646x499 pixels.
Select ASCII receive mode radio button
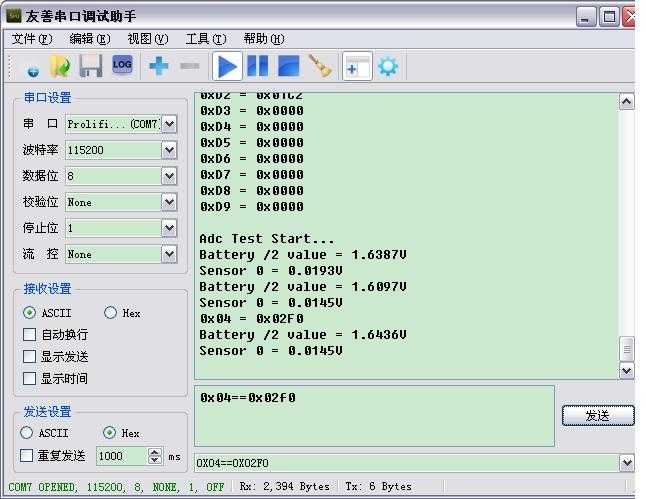29,313
